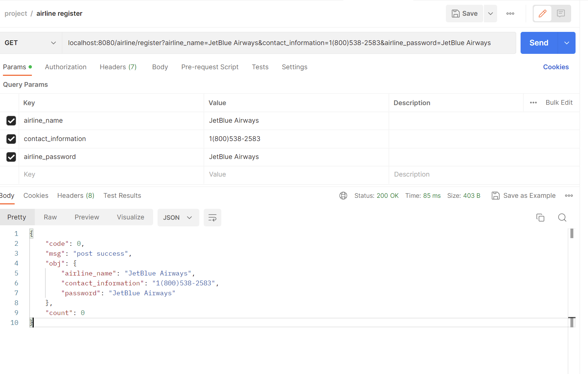Viewport: 588px width, 374px height.
Task: Click the airline register request title
Action: tap(59, 14)
